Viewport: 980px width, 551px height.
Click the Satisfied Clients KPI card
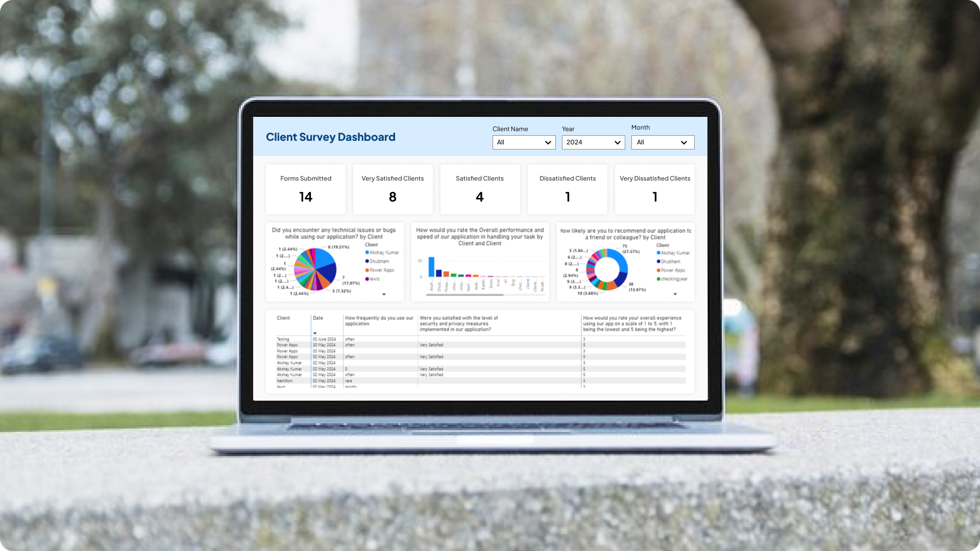480,190
